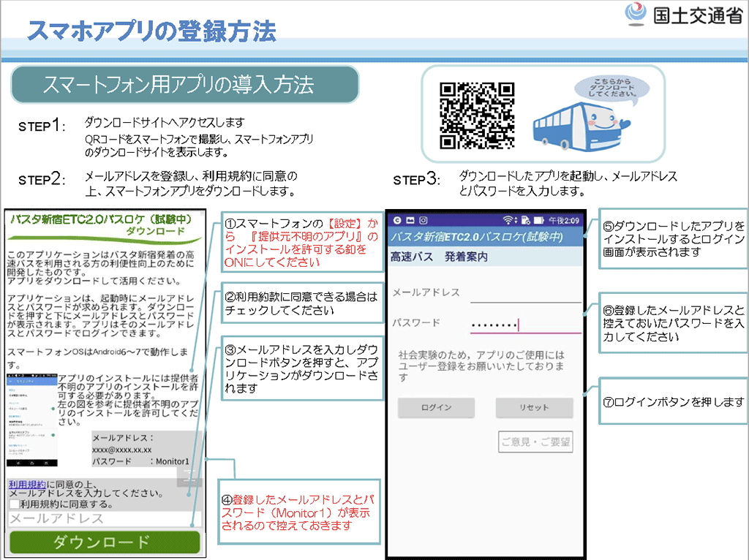Click the italic app title in the phone's blue bar
749x560 pixels.
click(477, 237)
